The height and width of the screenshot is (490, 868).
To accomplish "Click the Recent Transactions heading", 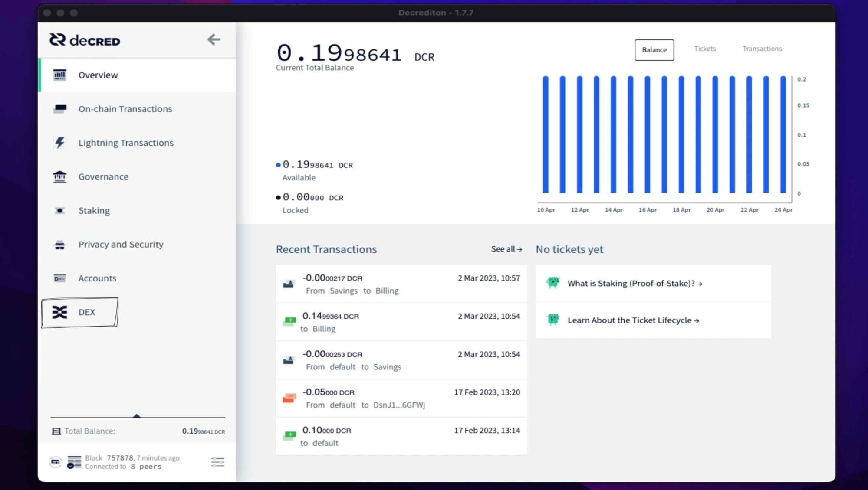I will (x=326, y=249).
